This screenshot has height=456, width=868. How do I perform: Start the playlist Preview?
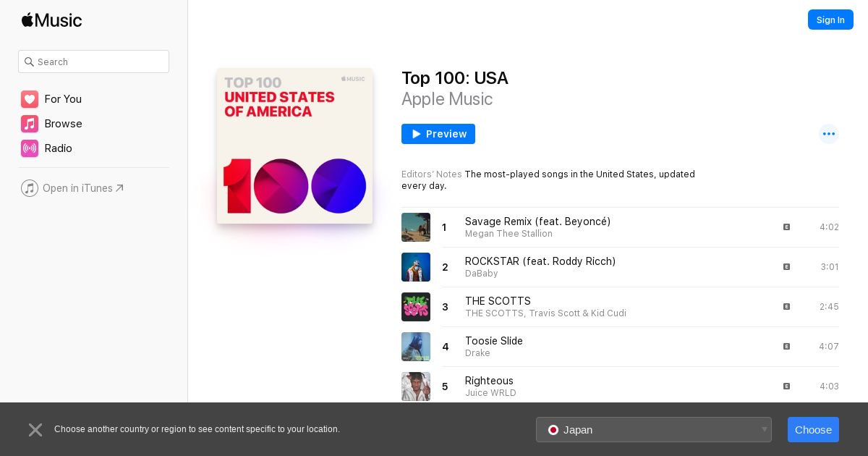438,134
